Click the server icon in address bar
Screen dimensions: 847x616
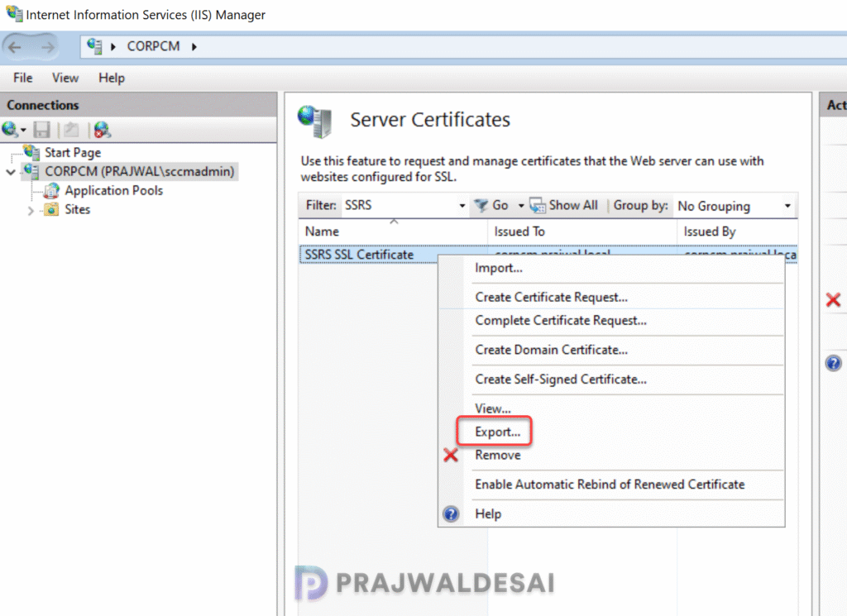tap(94, 46)
